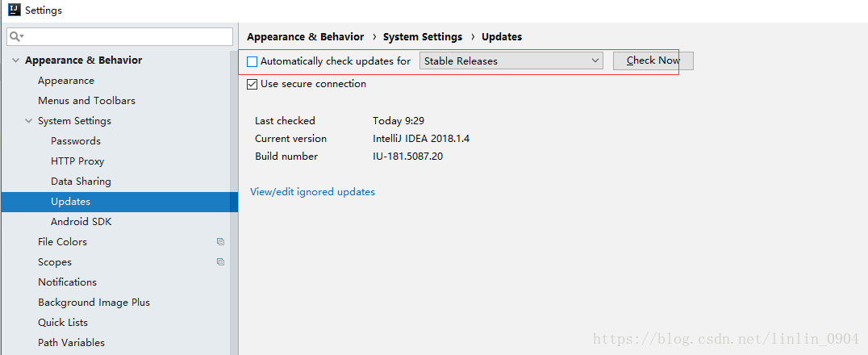
Task: Click the search magnifier icon in settings search
Action: click(16, 36)
